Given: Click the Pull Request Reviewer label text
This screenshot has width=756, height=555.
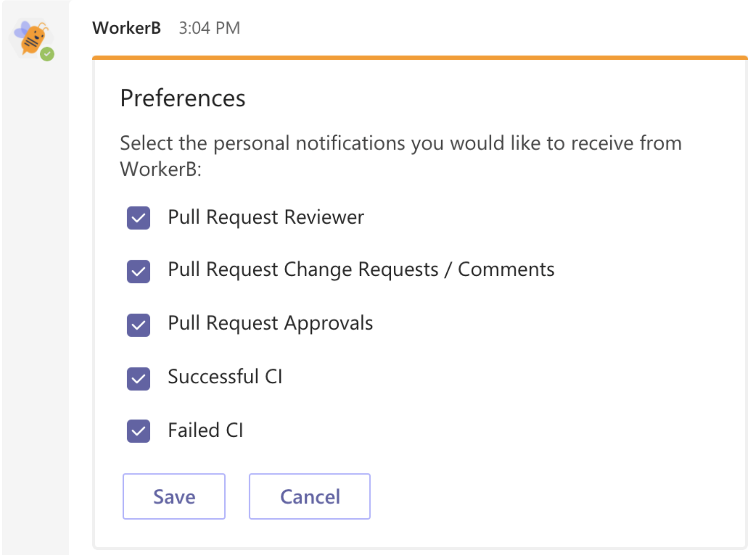Looking at the screenshot, I should [x=266, y=217].
